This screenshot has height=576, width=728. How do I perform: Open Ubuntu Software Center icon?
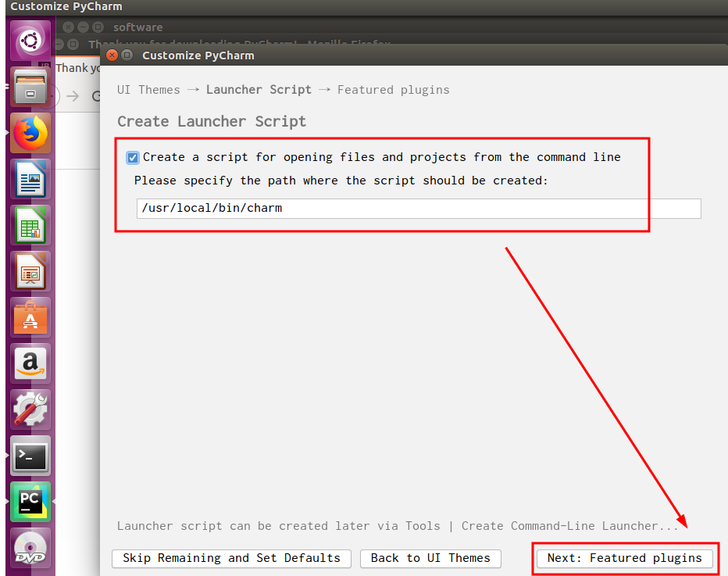point(30,318)
